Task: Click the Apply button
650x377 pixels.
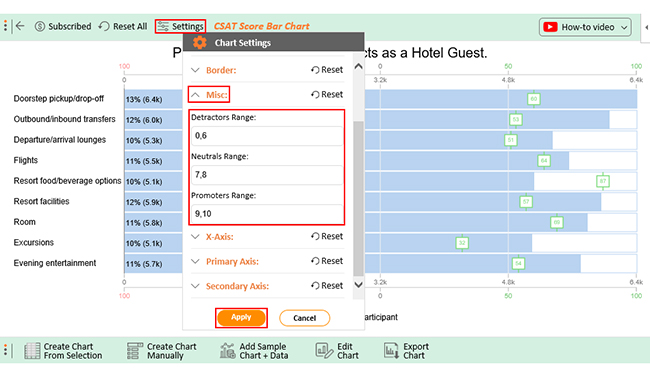Action: pyautogui.click(x=241, y=318)
